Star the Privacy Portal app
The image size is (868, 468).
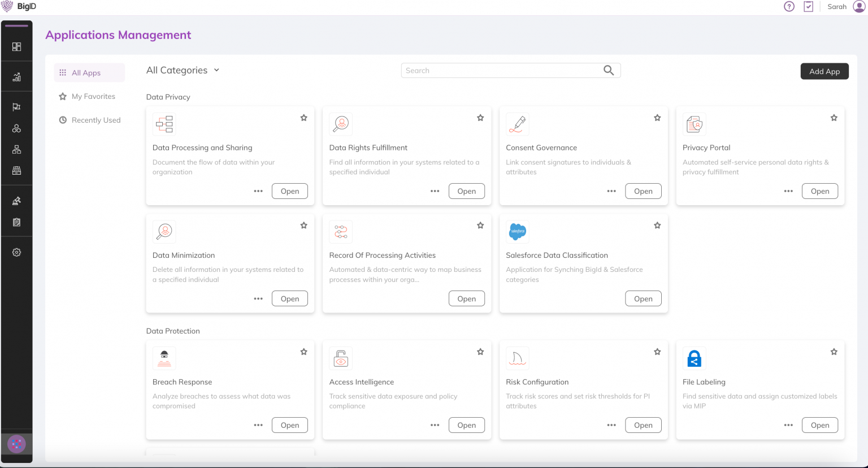[834, 118]
